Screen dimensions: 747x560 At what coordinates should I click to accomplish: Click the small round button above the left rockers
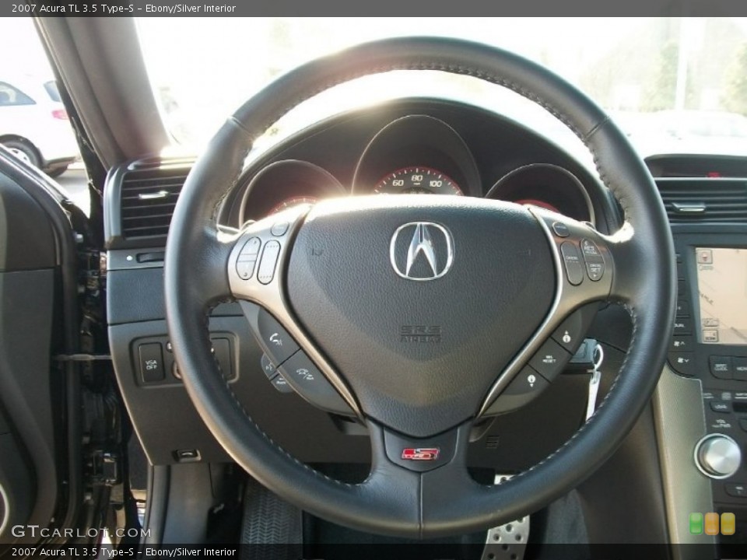[279, 229]
